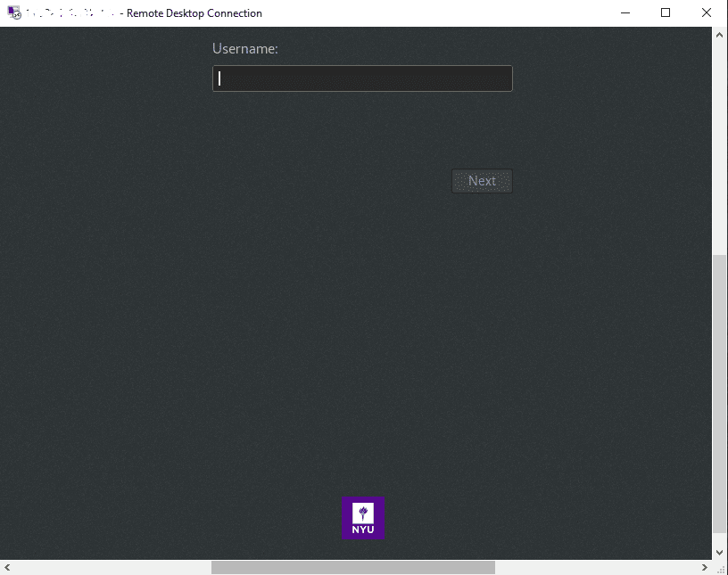Click the vertical scrollbar down arrow
Screen dimensions: 728x575
[x=720, y=552]
